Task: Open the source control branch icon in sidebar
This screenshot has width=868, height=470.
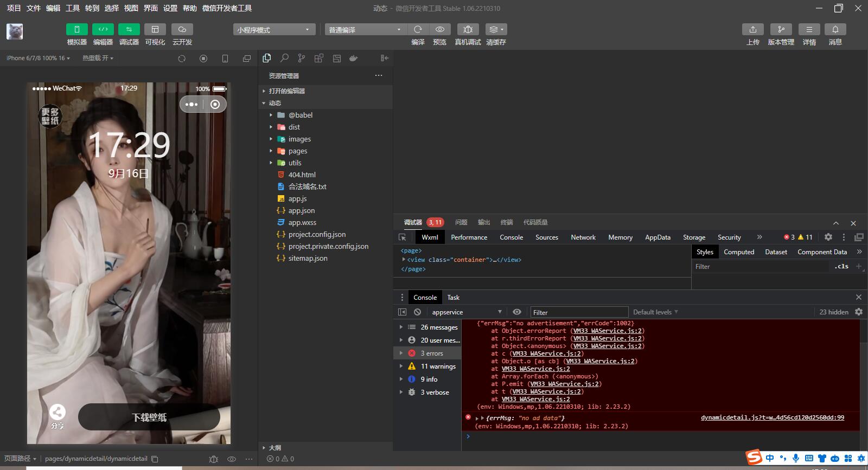Action: (x=302, y=58)
